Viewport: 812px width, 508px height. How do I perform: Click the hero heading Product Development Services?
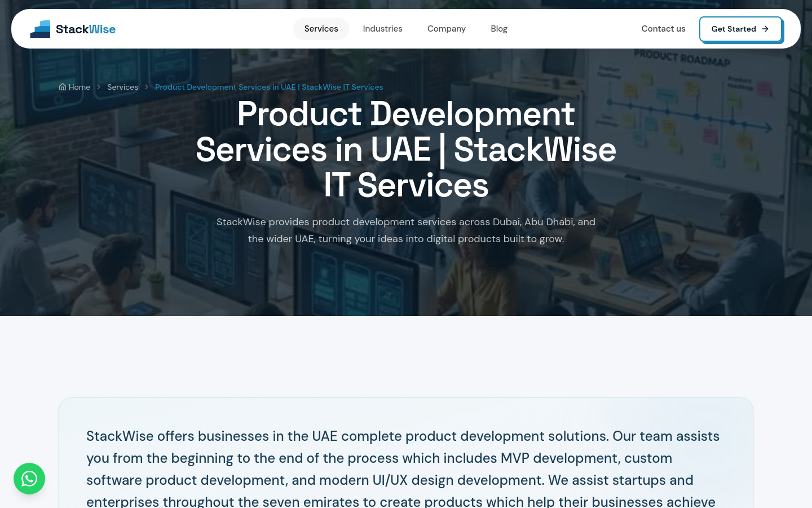click(406, 150)
